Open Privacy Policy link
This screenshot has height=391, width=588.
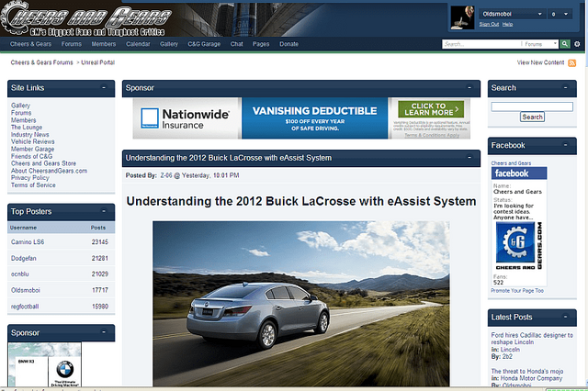[30, 178]
